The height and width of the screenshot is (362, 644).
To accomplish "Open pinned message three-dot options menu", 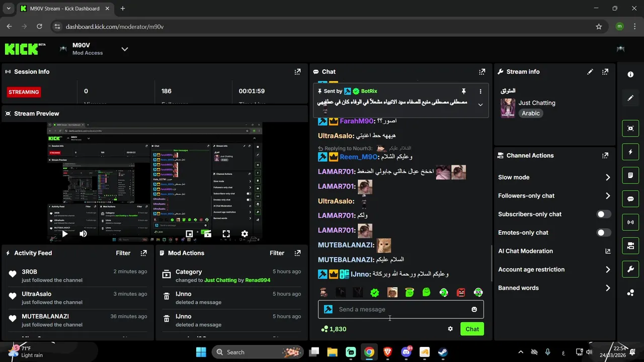I will pyautogui.click(x=480, y=92).
